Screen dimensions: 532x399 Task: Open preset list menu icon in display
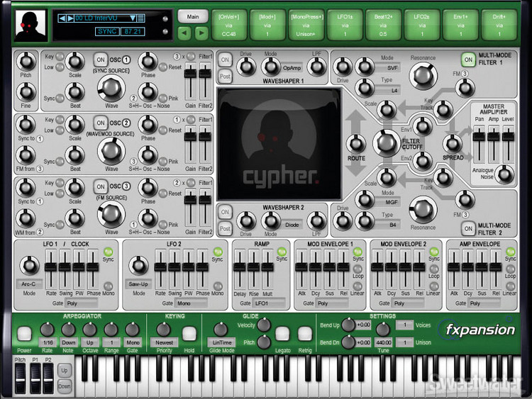(141, 18)
